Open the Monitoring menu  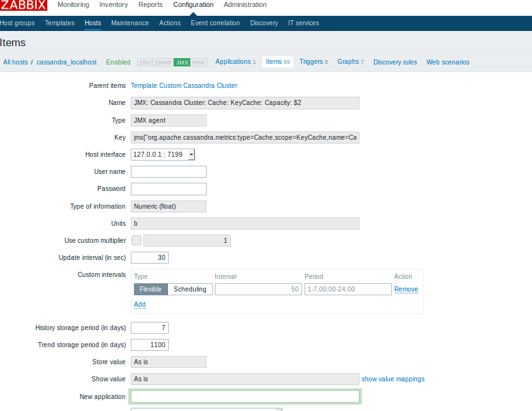pyautogui.click(x=73, y=5)
